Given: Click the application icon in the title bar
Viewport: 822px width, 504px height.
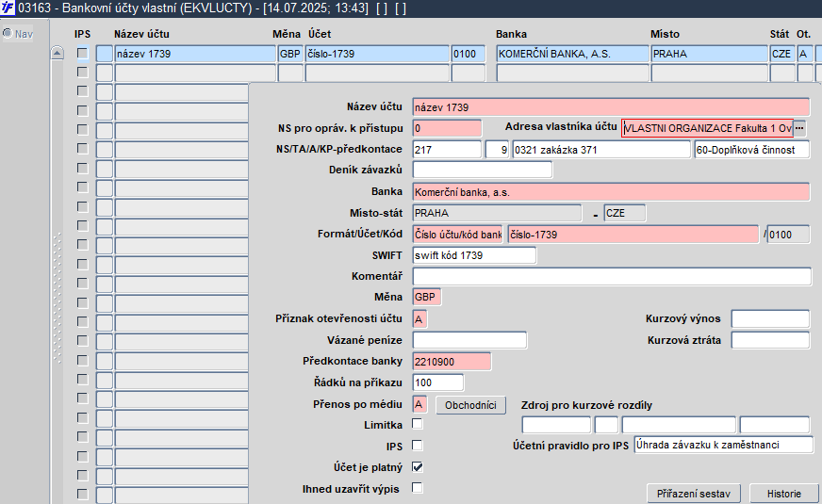Looking at the screenshot, I should point(8,8).
